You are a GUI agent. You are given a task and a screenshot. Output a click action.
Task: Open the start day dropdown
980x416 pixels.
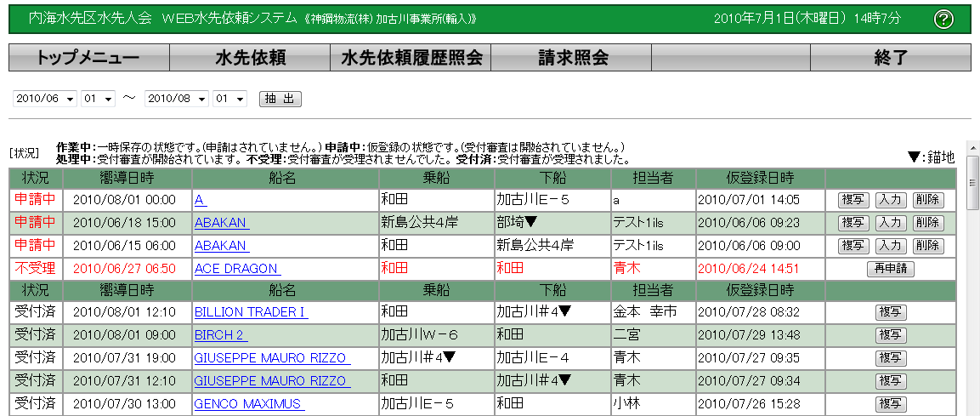98,99
